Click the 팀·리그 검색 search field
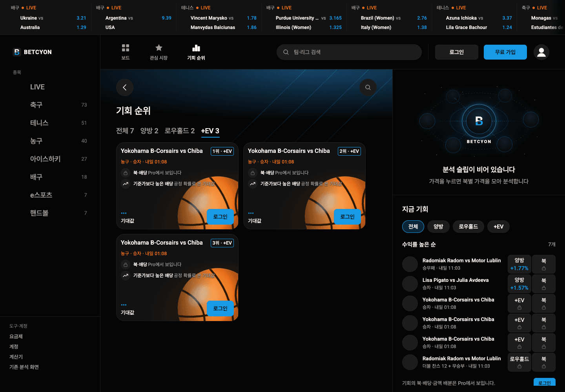The image size is (565, 392). click(x=349, y=52)
